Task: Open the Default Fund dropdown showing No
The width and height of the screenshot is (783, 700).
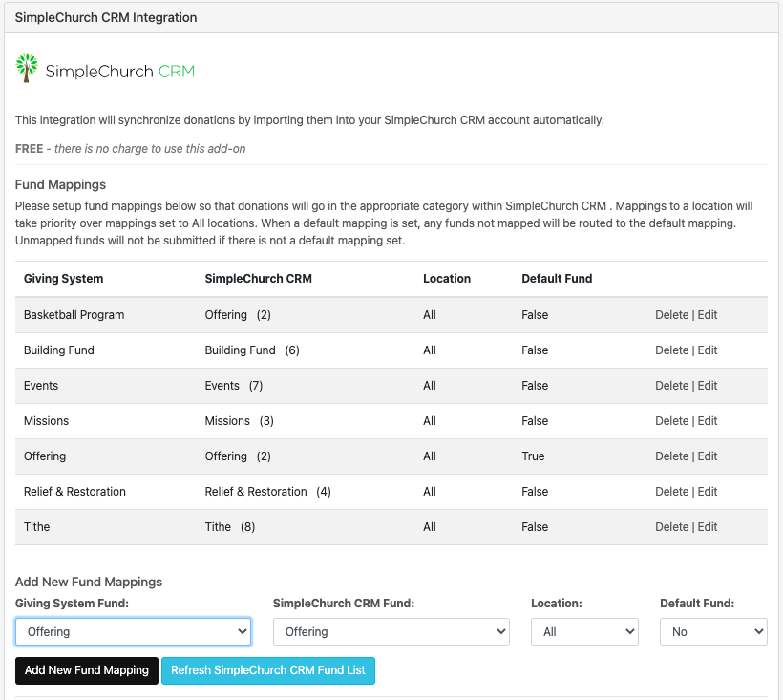Action: point(713,631)
